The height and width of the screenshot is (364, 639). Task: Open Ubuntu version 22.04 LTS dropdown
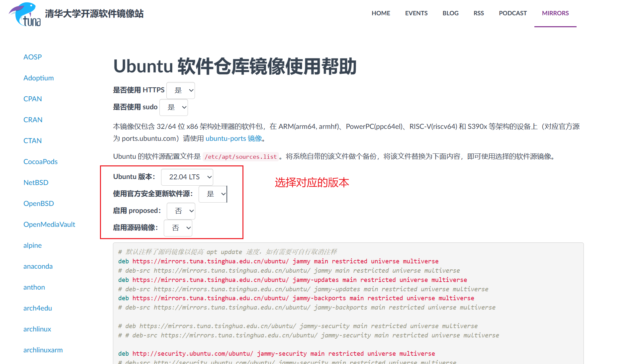click(x=187, y=177)
